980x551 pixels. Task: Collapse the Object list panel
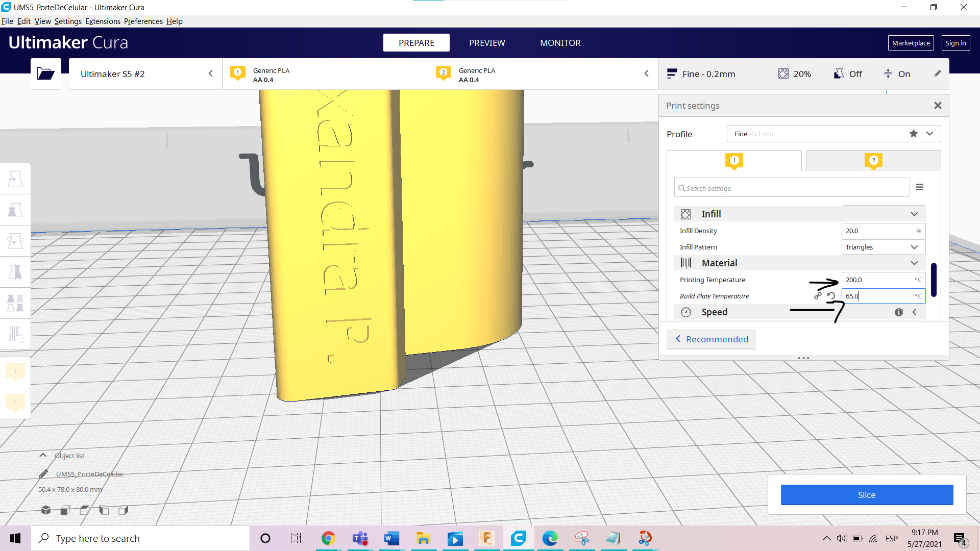pos(43,455)
